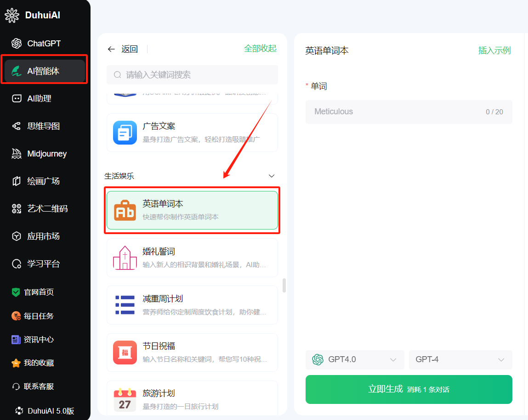
Task: Open 思维导图 menu item
Action: pos(44,126)
